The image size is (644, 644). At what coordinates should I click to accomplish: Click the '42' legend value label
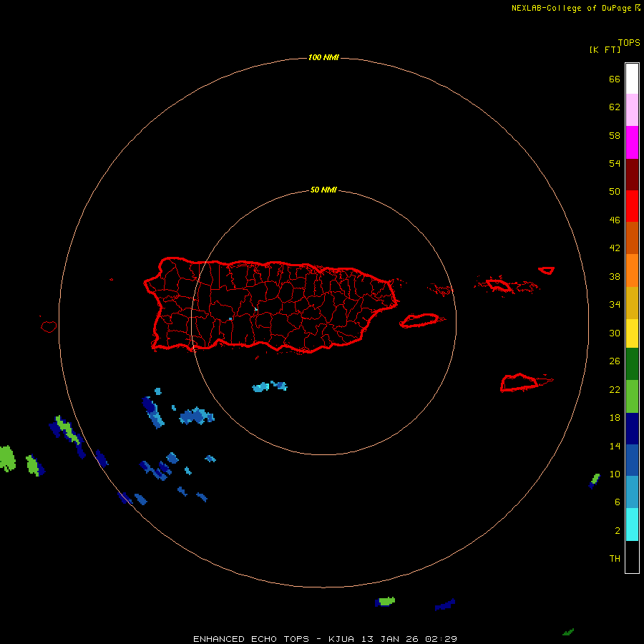click(615, 248)
